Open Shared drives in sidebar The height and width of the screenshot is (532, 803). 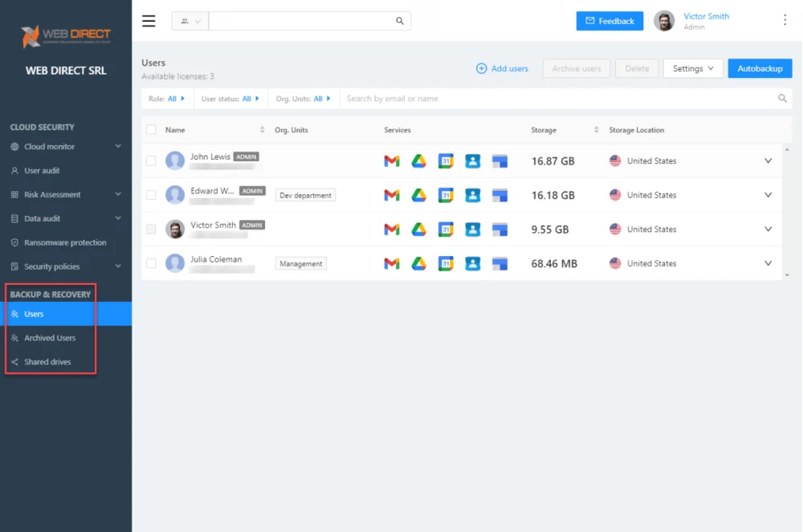coord(47,362)
